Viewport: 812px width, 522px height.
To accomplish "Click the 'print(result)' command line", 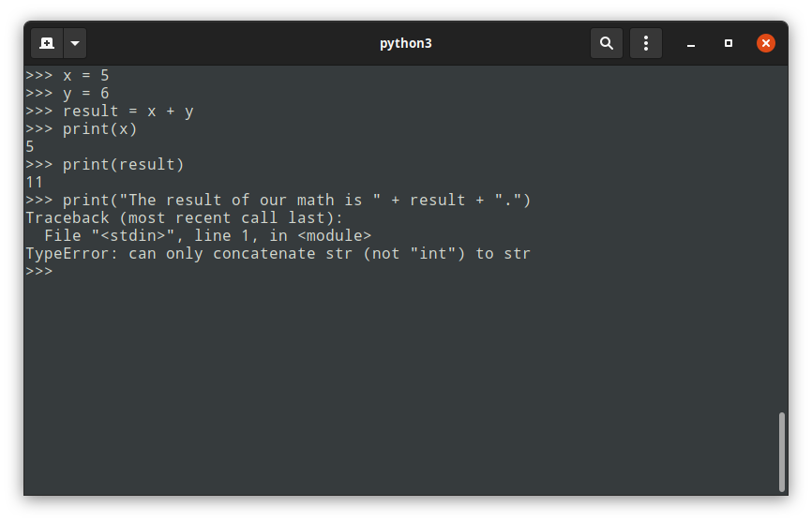I will coord(123,164).
